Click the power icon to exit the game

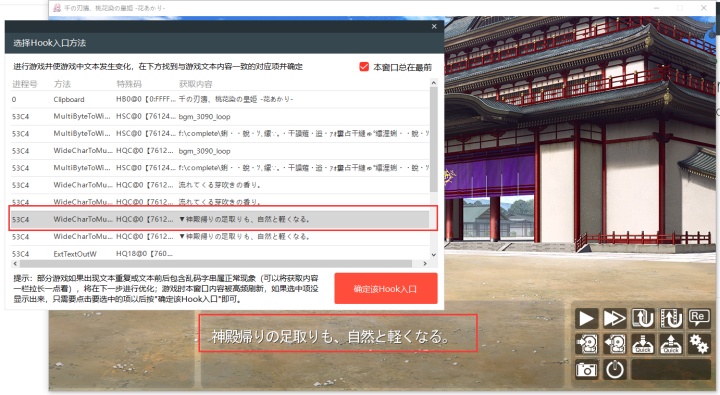tap(614, 369)
